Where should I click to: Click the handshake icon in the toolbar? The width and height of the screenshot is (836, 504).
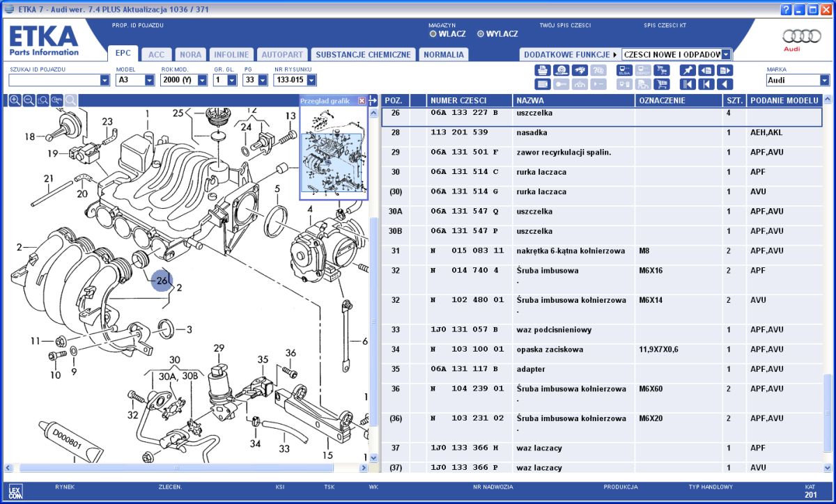point(579,70)
